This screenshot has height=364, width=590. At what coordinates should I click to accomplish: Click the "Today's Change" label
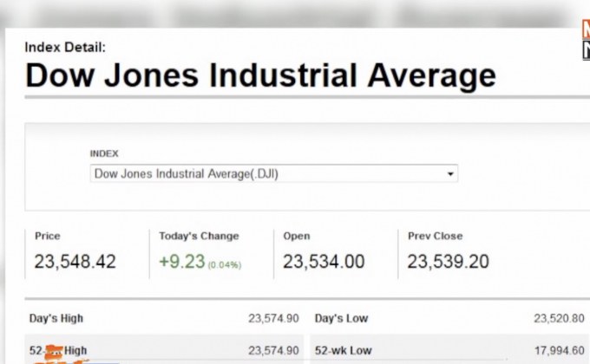(199, 236)
